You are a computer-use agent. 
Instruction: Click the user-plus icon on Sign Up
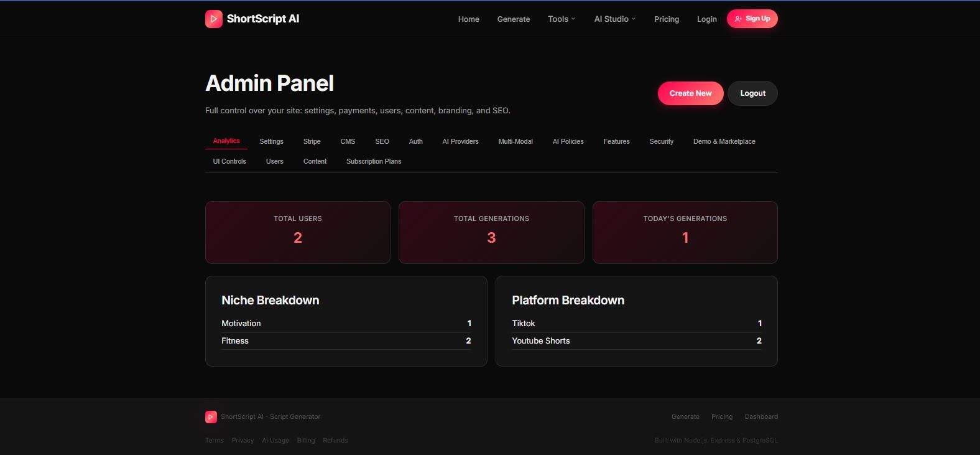coord(738,19)
